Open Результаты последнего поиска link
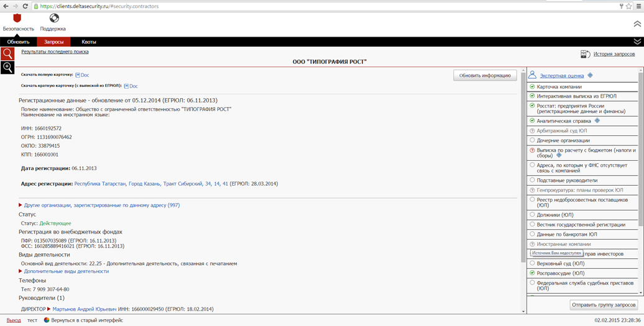The width and height of the screenshot is (644, 326). point(55,52)
